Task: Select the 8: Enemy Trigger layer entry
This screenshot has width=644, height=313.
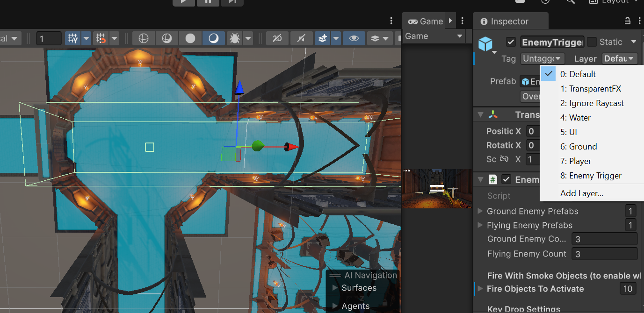Action: [x=590, y=175]
